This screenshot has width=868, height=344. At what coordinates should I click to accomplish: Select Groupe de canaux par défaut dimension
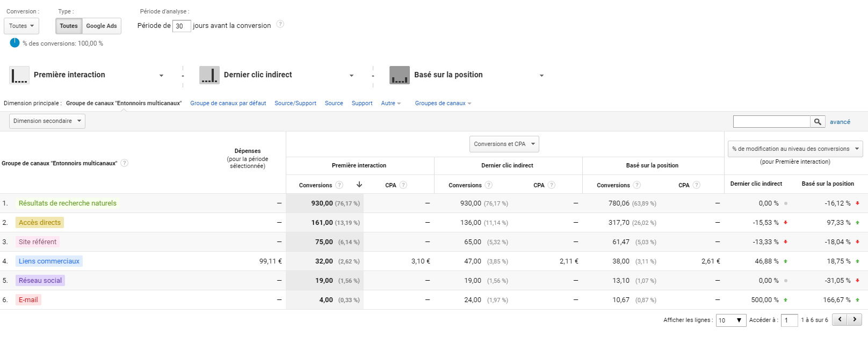(x=228, y=103)
